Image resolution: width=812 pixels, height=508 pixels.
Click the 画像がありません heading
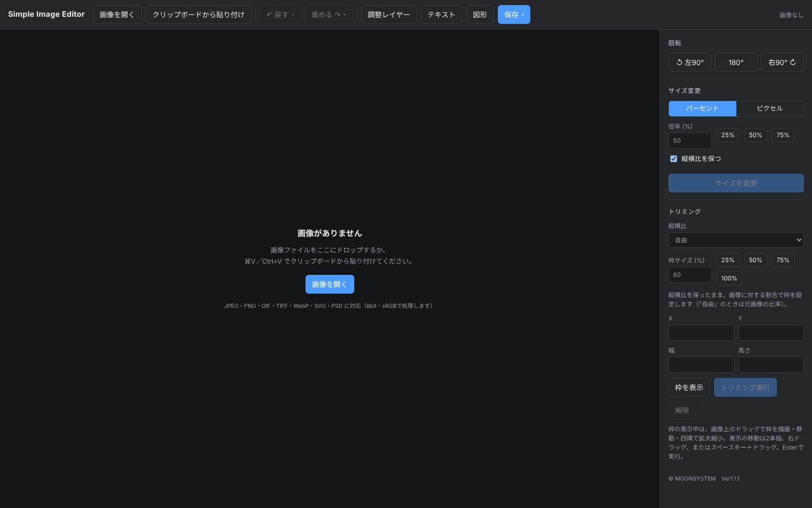(x=330, y=233)
